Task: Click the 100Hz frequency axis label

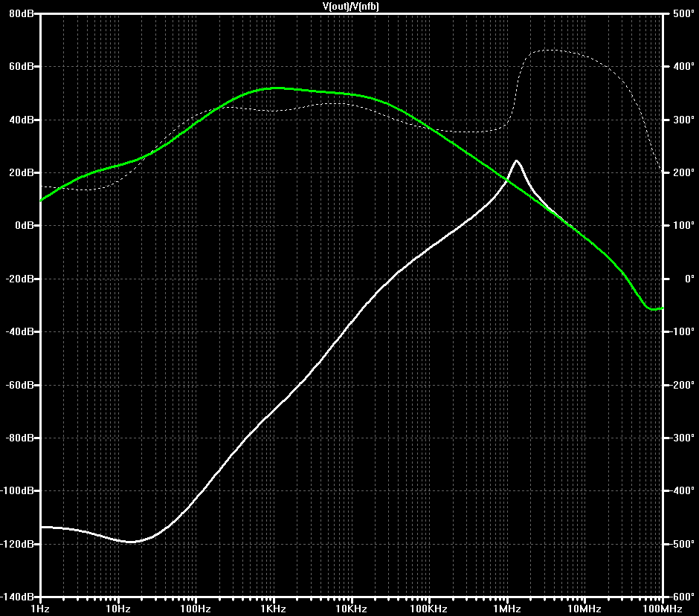Action: point(196,609)
